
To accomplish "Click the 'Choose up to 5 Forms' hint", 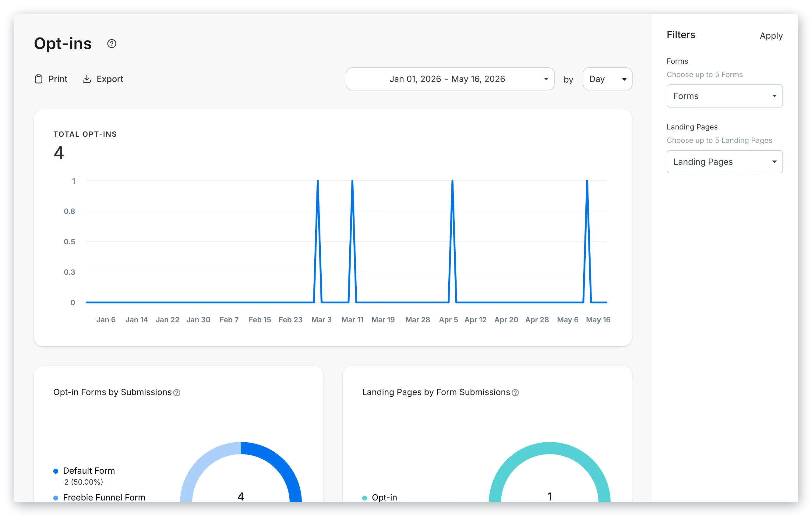I will 705,75.
